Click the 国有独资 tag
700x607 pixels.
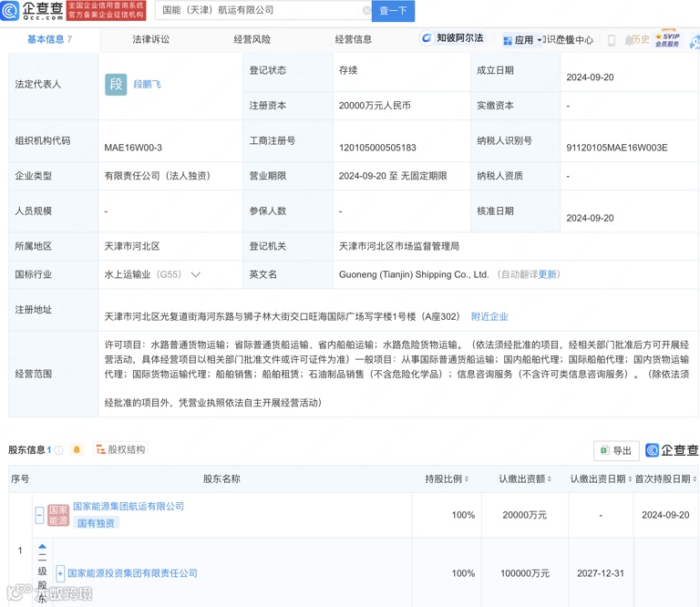96,523
